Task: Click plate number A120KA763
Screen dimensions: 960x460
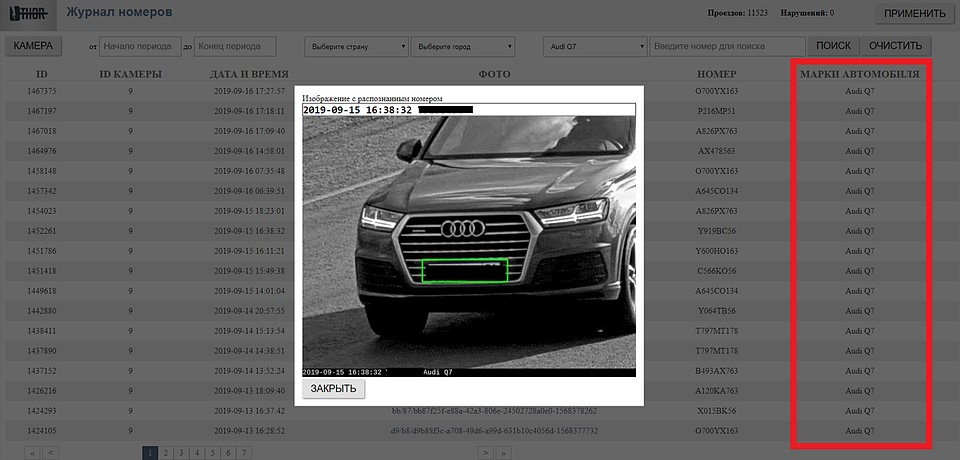Action: click(x=716, y=391)
